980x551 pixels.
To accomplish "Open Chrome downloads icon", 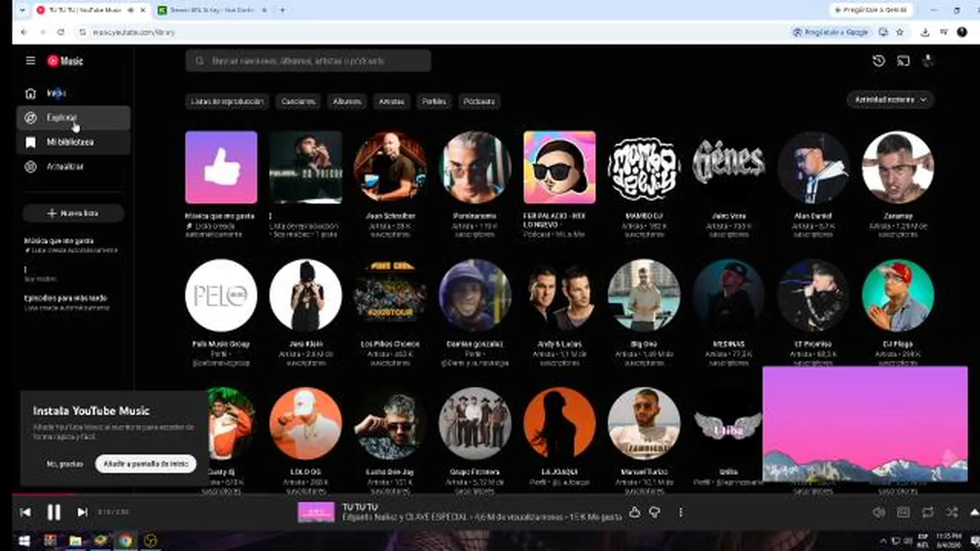I will tap(925, 32).
